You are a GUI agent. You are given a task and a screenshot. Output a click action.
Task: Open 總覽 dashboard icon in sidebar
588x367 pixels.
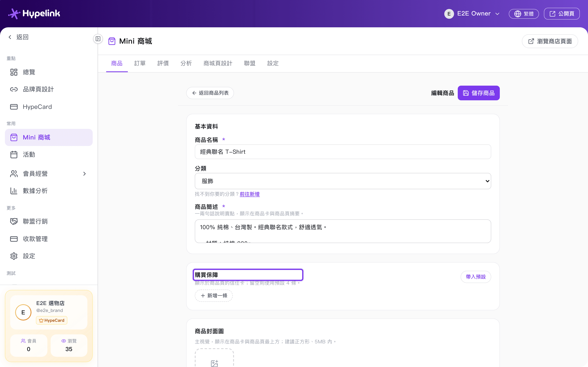click(14, 72)
